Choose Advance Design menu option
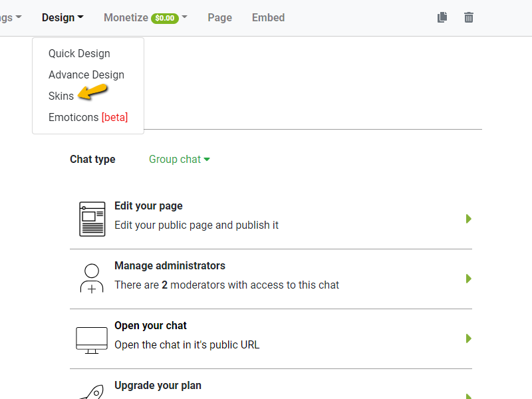Image resolution: width=532 pixels, height=399 pixels. point(86,75)
